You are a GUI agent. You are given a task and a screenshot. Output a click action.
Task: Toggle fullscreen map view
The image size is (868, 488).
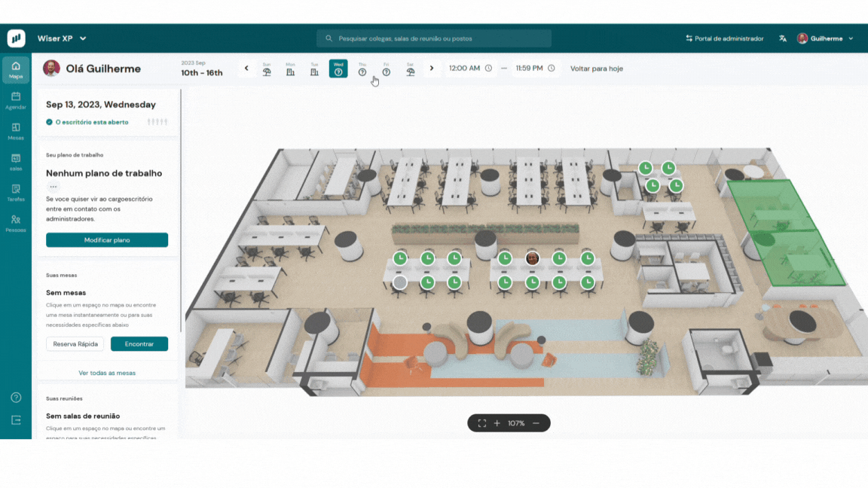click(482, 423)
